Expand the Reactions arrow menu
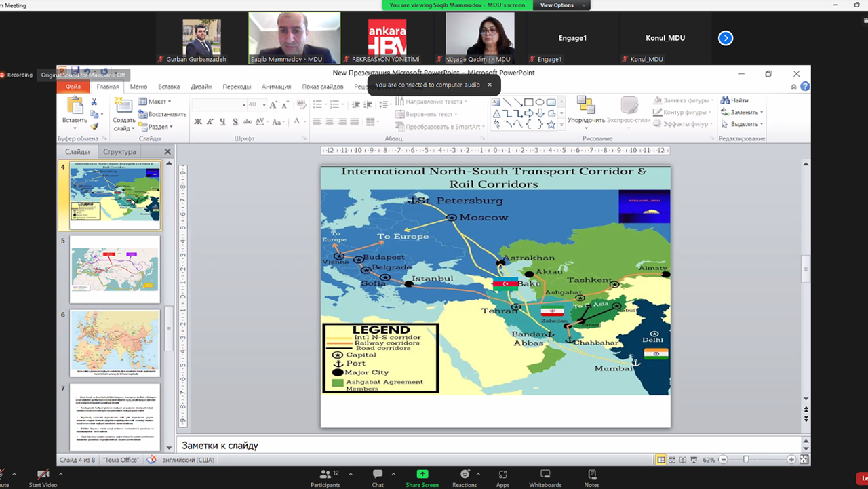Viewport: 868px width, 489px height. (x=478, y=474)
